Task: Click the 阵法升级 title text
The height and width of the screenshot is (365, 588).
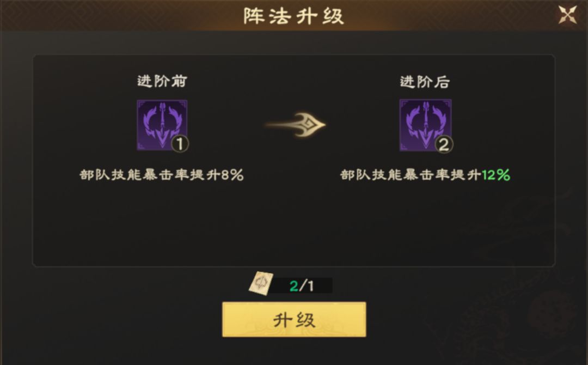Action: click(293, 16)
